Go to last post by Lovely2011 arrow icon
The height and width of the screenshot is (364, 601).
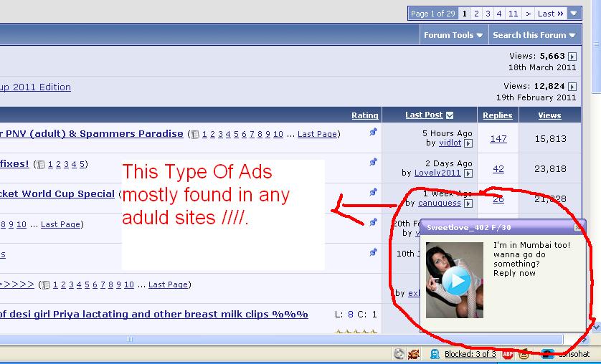tap(468, 173)
